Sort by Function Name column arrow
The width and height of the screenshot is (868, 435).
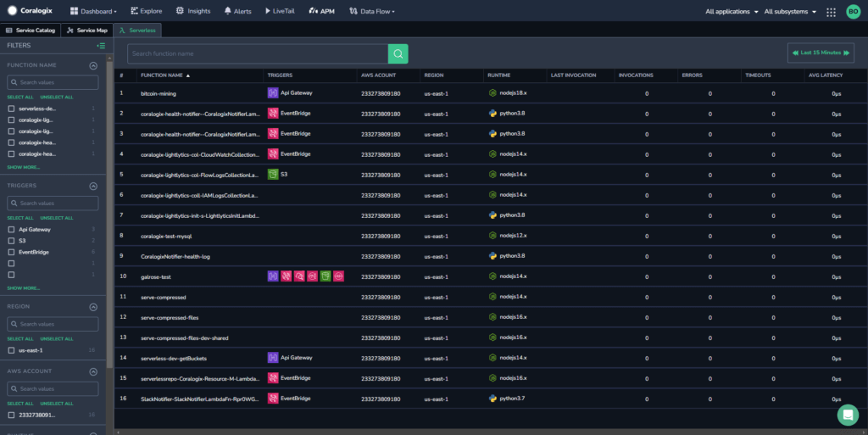[x=188, y=75]
